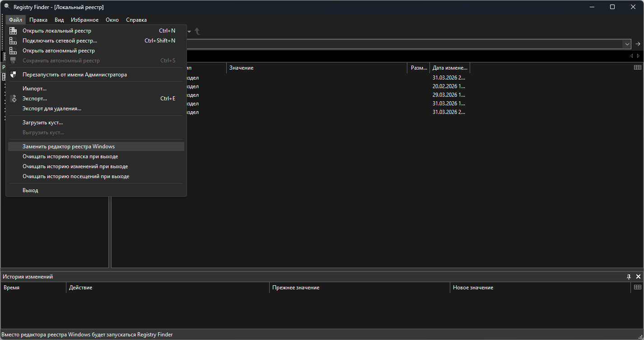The image size is (644, 340).
Task: Close the История изменений panel
Action: click(x=638, y=276)
